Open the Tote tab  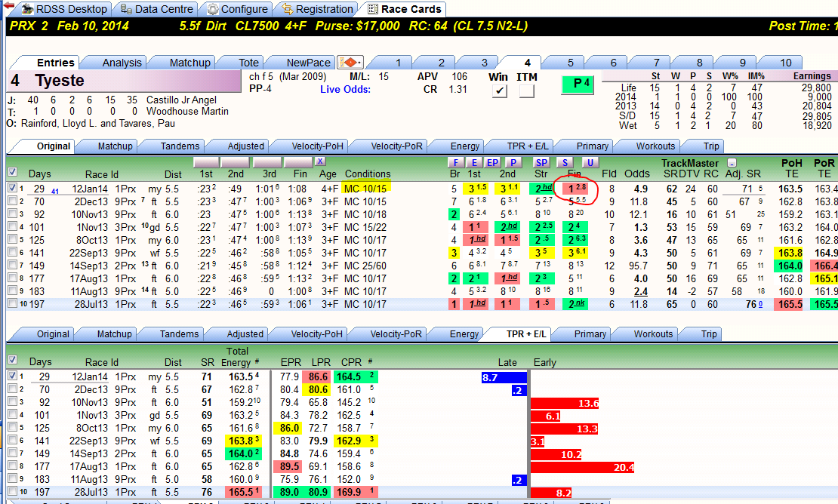pos(248,63)
